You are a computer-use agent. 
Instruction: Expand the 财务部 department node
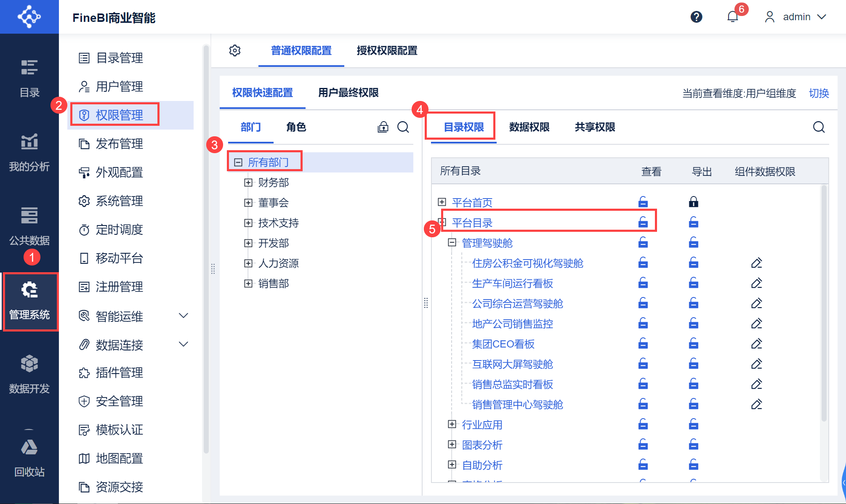tap(248, 182)
